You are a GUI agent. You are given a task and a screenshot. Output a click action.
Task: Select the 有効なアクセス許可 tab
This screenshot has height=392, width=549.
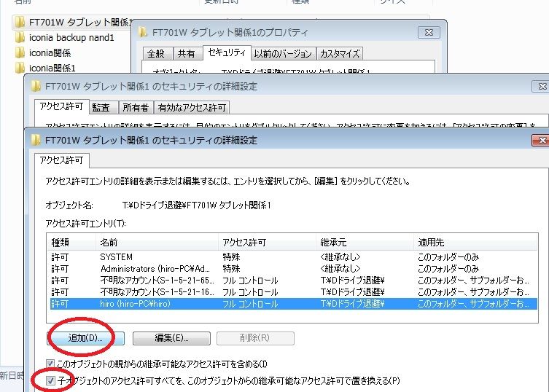[192, 108]
